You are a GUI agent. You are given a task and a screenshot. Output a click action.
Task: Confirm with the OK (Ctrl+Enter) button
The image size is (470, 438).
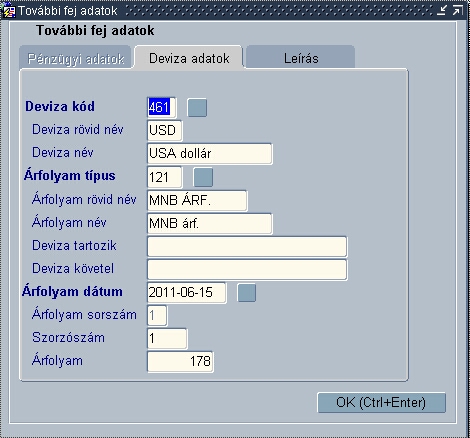[x=381, y=403]
